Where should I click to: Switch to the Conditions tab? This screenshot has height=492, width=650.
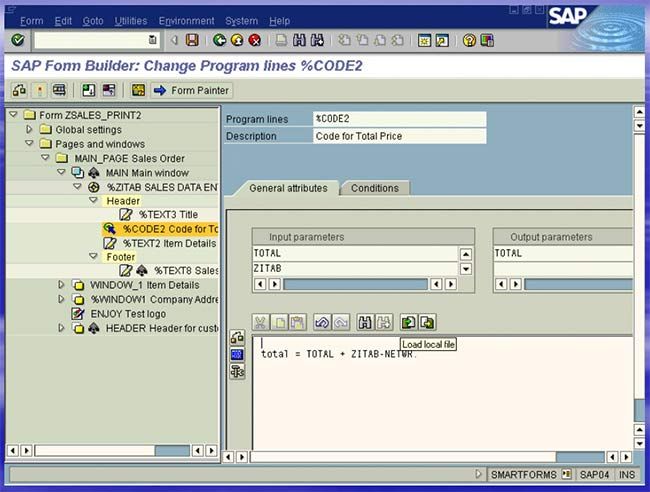click(375, 188)
